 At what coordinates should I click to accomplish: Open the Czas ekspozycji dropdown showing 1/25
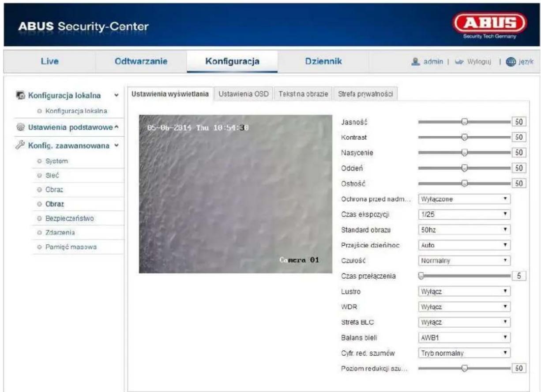(x=464, y=214)
